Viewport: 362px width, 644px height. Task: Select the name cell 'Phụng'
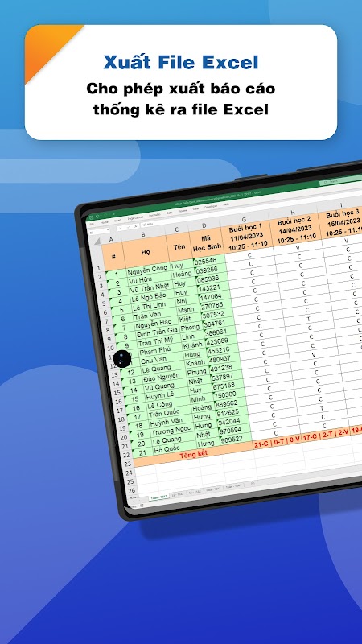click(x=197, y=373)
